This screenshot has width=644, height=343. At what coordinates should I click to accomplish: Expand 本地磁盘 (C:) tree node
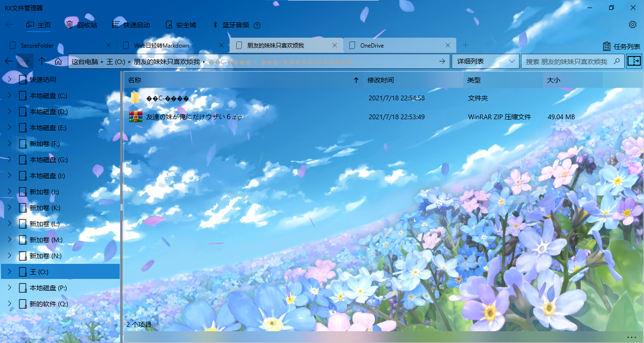tap(9, 96)
